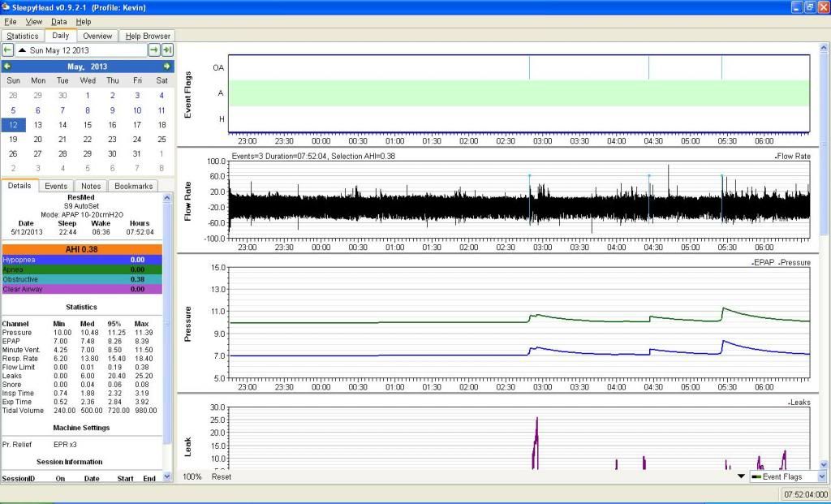
Task: Click the 'Machine Settings' heading
Action: coord(81,428)
